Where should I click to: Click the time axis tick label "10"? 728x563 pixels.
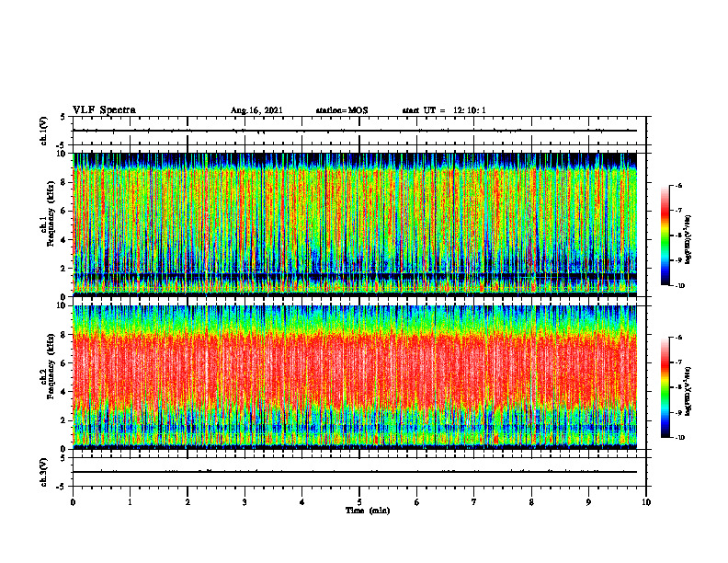[646, 502]
